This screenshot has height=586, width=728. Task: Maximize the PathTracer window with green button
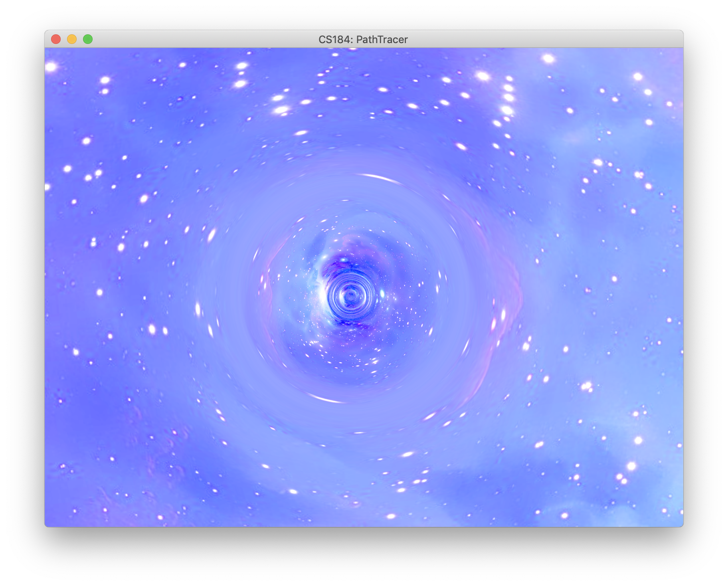point(88,39)
